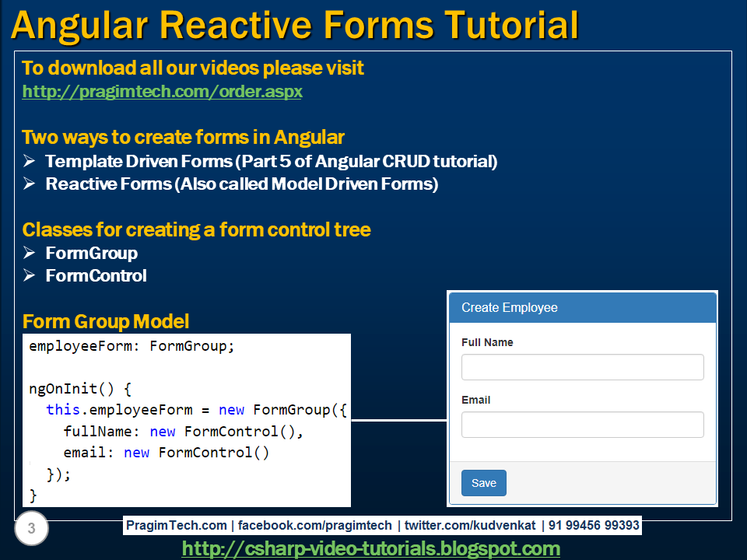Open the pragimtech.com/order.aspx download link
The width and height of the screenshot is (747, 560).
tap(162, 91)
